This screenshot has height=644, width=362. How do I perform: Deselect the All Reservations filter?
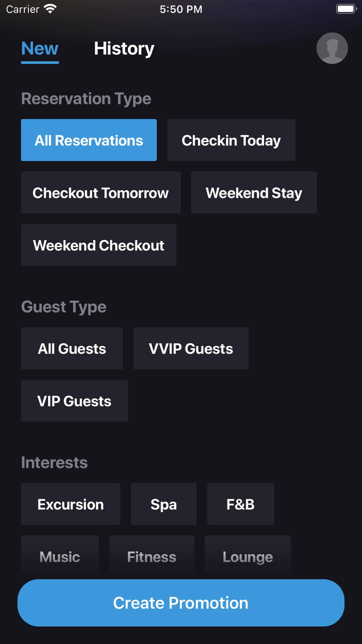coord(89,140)
